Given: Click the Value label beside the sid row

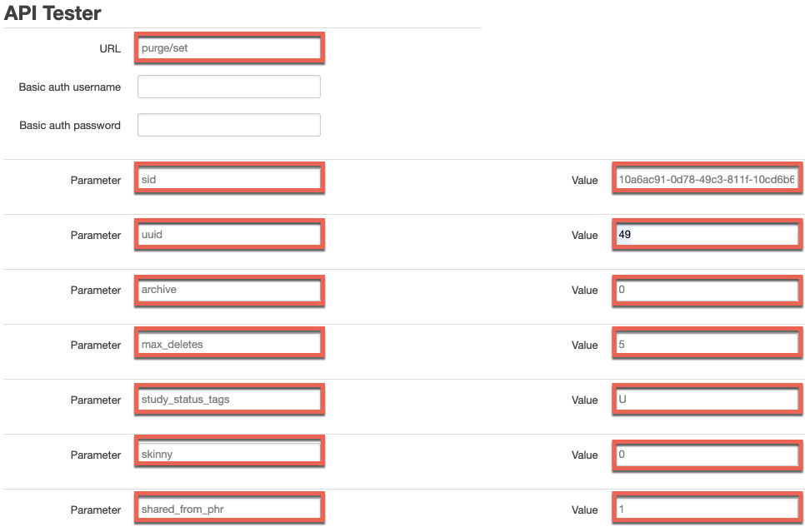Looking at the screenshot, I should (586, 180).
